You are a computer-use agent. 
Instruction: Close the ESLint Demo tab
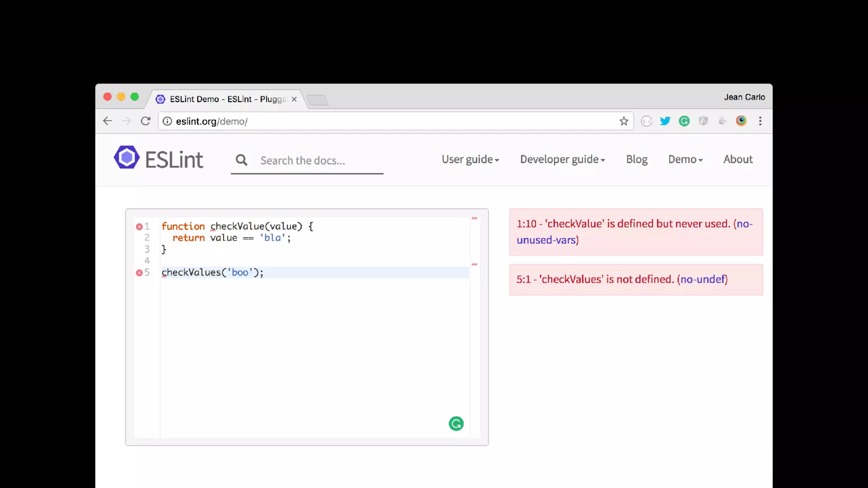(x=294, y=99)
